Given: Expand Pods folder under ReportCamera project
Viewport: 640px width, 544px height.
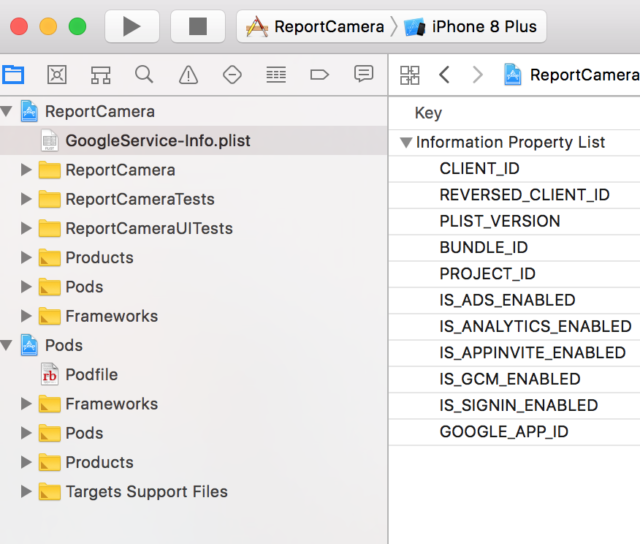Looking at the screenshot, I should click(26, 286).
